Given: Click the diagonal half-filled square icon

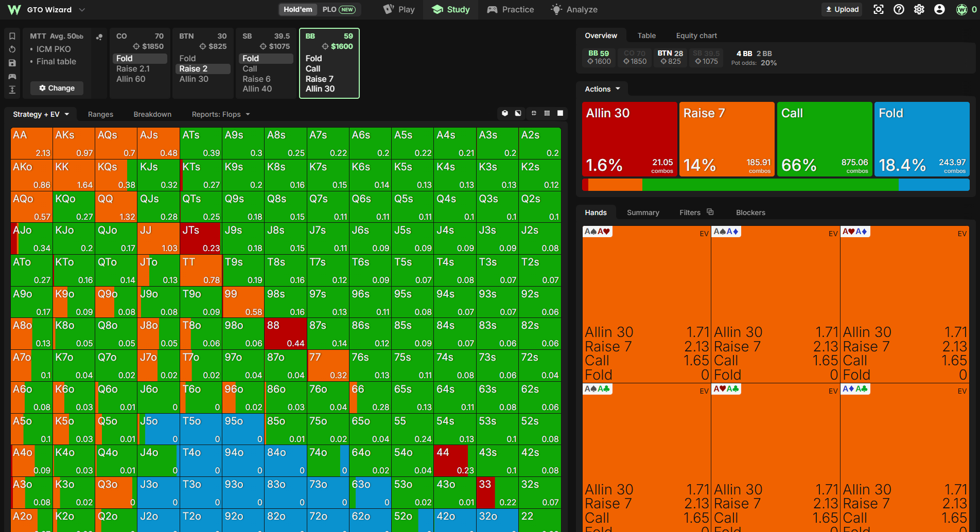Looking at the screenshot, I should 518,113.
